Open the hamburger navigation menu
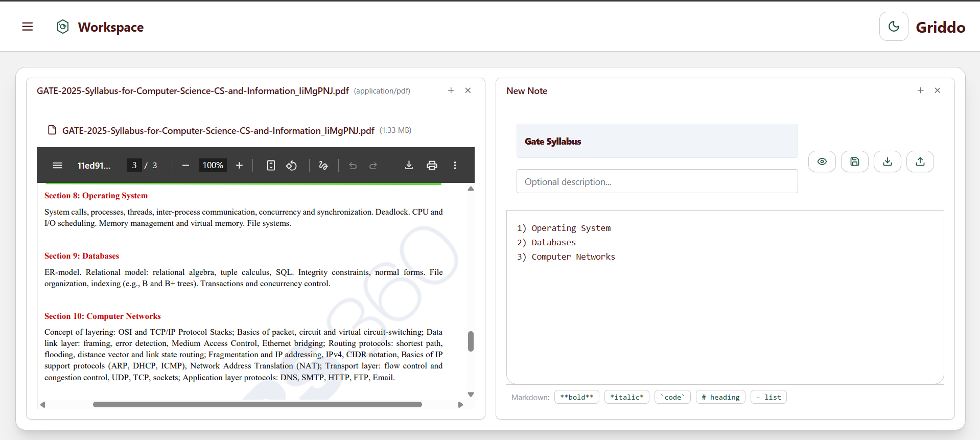Screen dimensions: 980x440 pyautogui.click(x=28, y=27)
